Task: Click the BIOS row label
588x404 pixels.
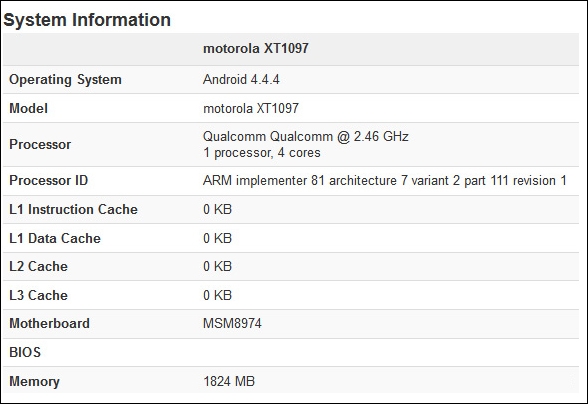Action: point(25,352)
